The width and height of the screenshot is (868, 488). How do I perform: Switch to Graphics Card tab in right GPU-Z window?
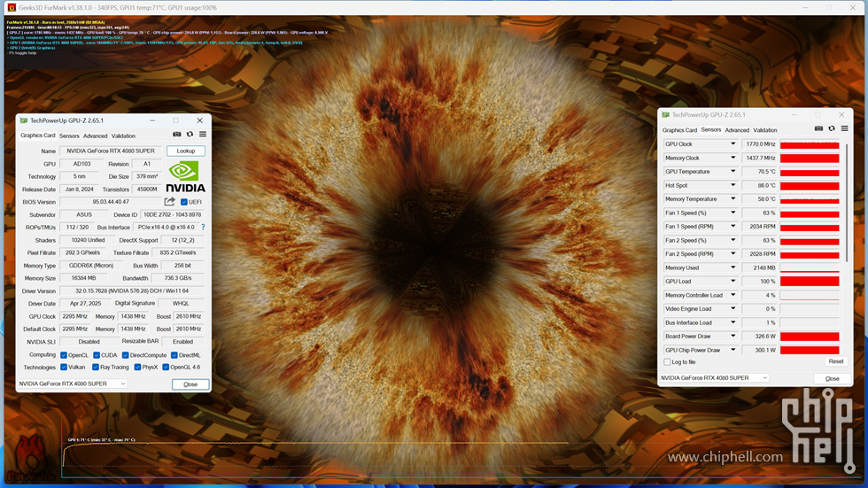(680, 130)
